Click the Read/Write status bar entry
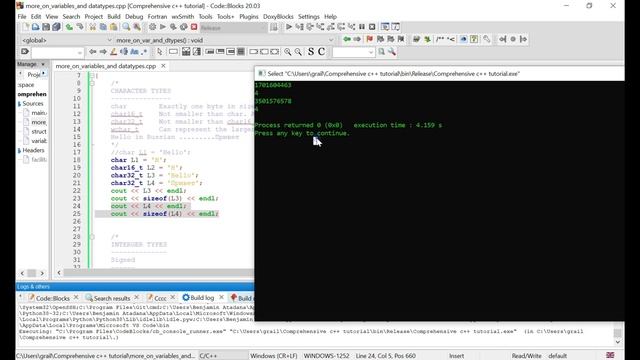The height and width of the screenshot is (360, 640). tap(526, 356)
